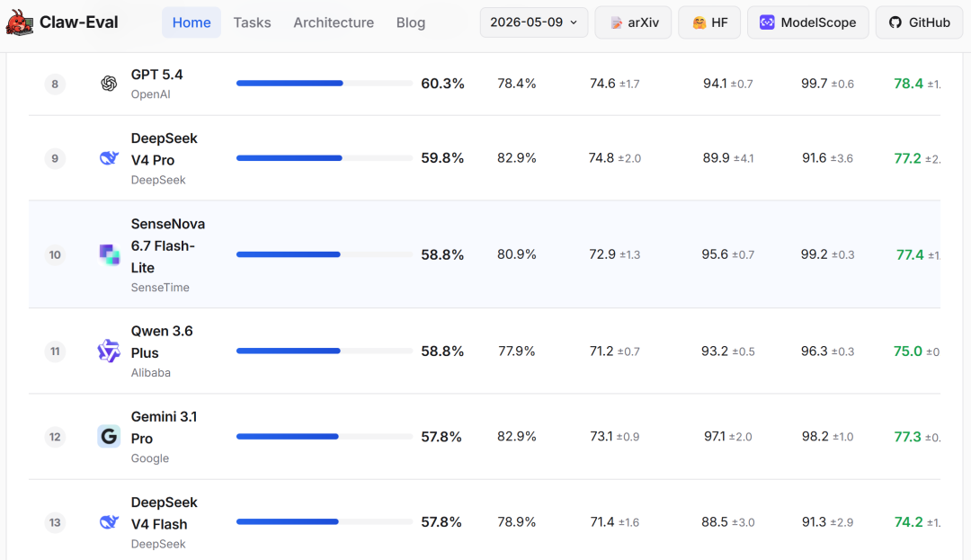Click the DeepSeek V4 Pro progress bar

(x=325, y=158)
